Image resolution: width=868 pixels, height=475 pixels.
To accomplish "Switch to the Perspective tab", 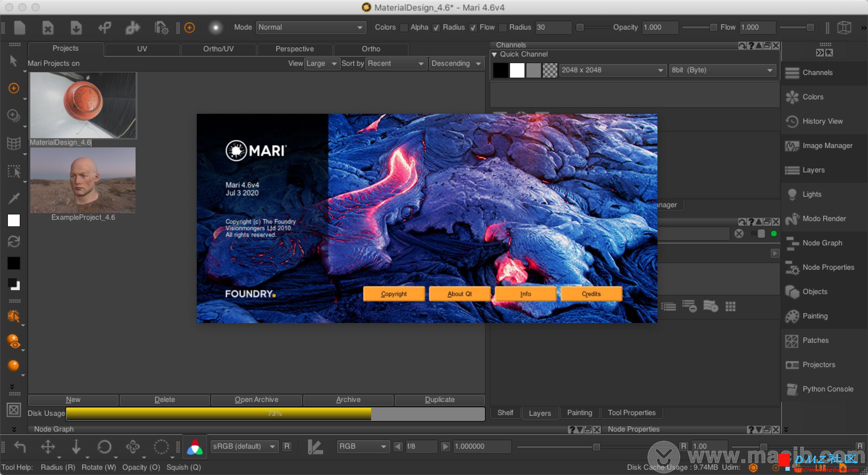I will click(x=294, y=49).
